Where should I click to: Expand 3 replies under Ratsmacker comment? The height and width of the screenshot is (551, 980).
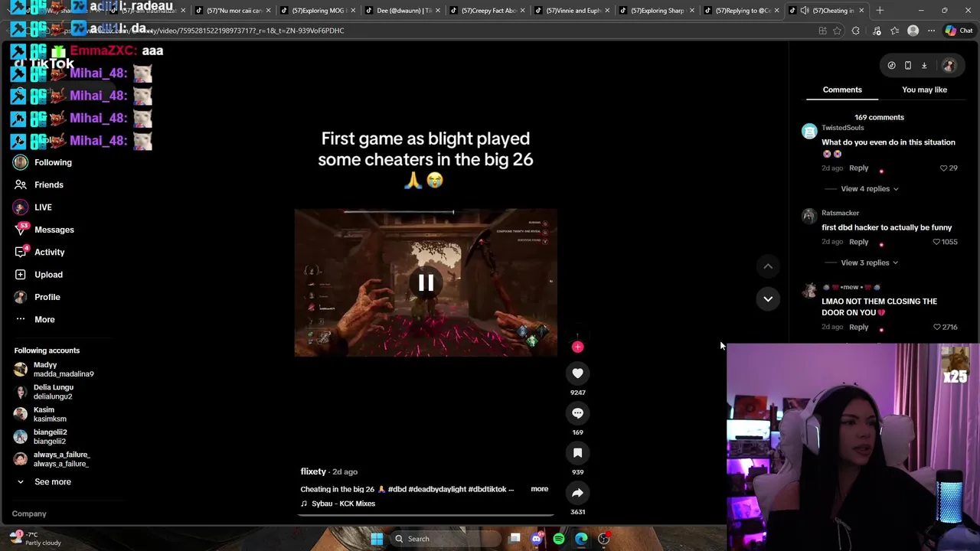pyautogui.click(x=869, y=262)
